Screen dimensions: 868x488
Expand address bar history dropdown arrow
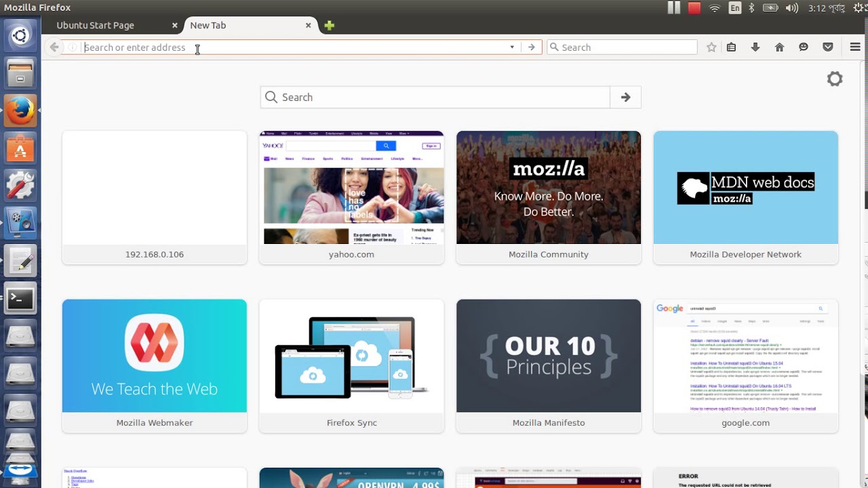[512, 47]
